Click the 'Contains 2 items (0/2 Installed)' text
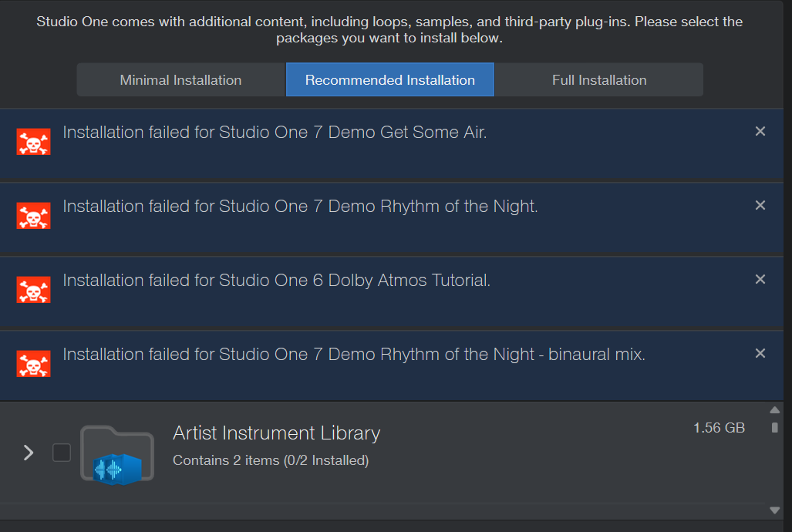 271,460
